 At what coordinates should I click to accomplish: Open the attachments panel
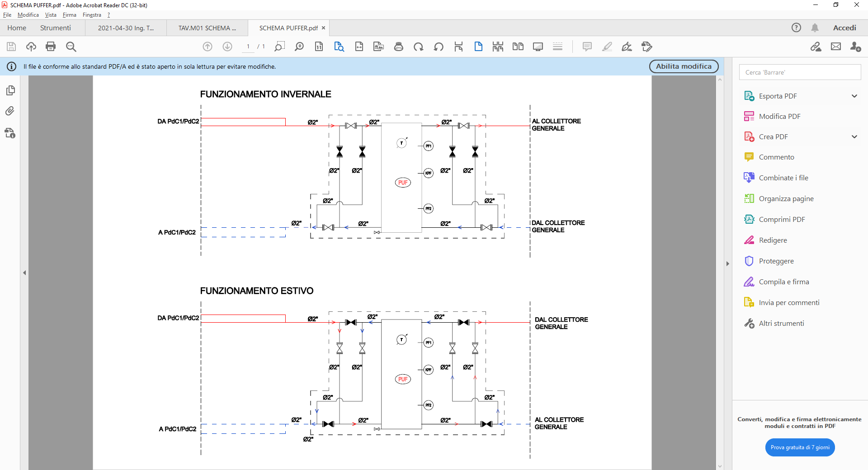coord(10,111)
